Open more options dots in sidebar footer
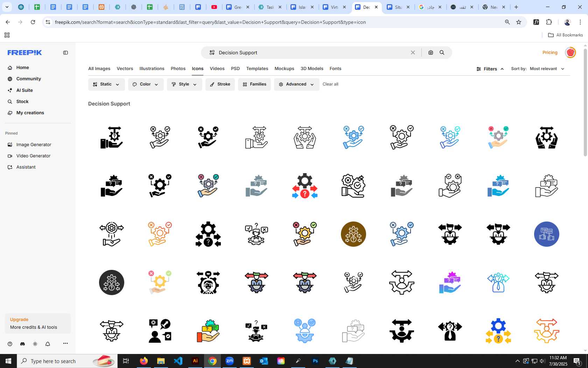 65,343
